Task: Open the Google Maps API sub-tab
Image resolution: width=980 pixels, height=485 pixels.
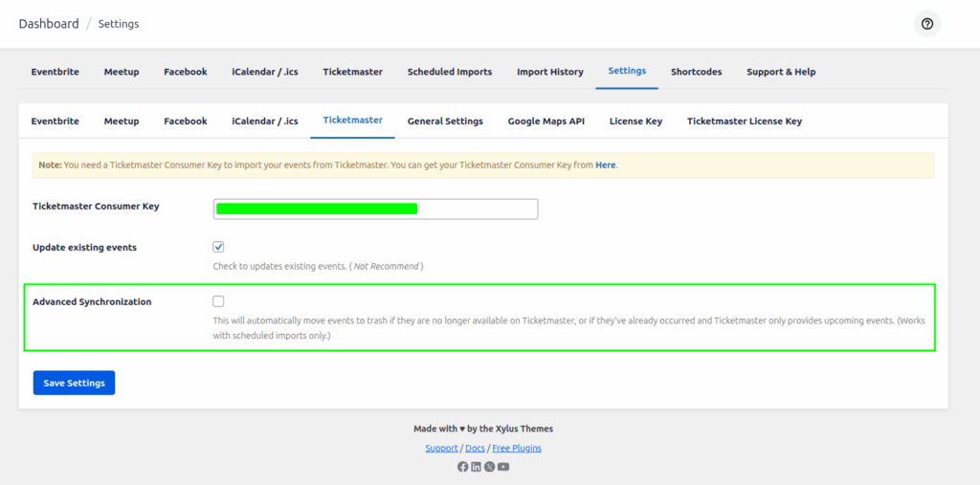Action: (x=546, y=121)
